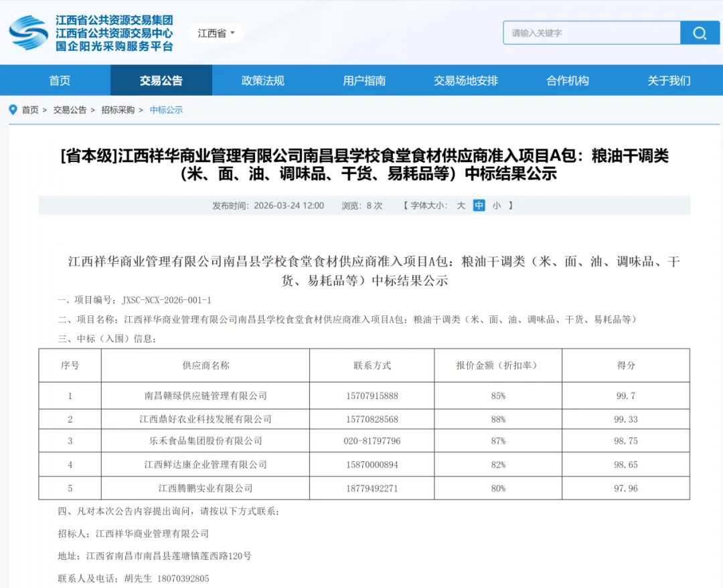Click supplier 南昌赣绿供应链管理有限公司
This screenshot has height=588, width=723.
tap(206, 396)
